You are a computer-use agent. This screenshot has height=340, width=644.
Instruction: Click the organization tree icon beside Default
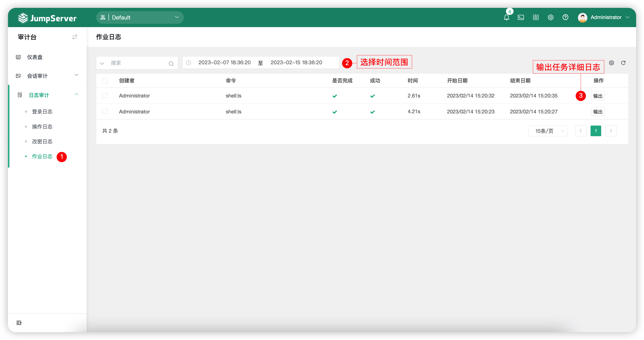(103, 17)
